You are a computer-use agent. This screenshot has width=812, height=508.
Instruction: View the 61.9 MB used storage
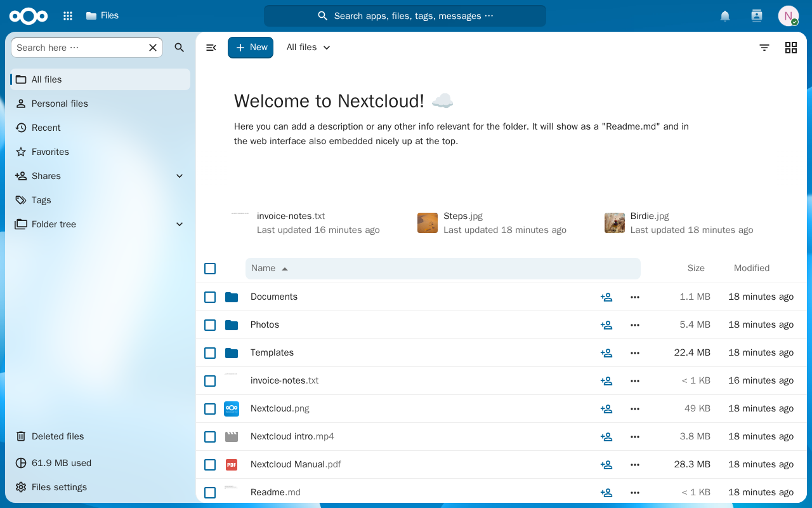(100, 463)
